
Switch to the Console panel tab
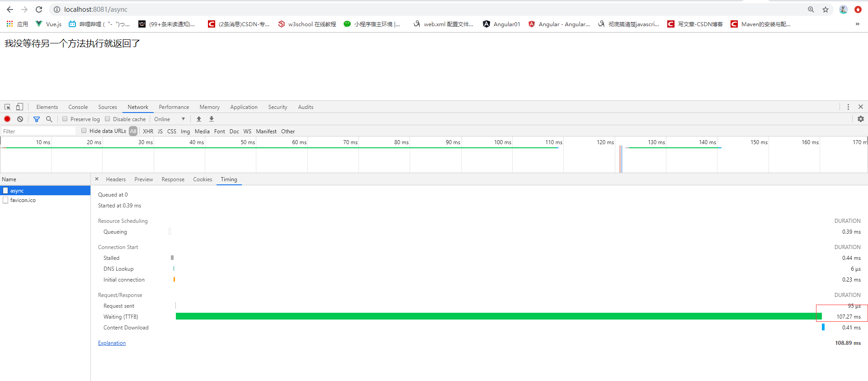pos(78,107)
